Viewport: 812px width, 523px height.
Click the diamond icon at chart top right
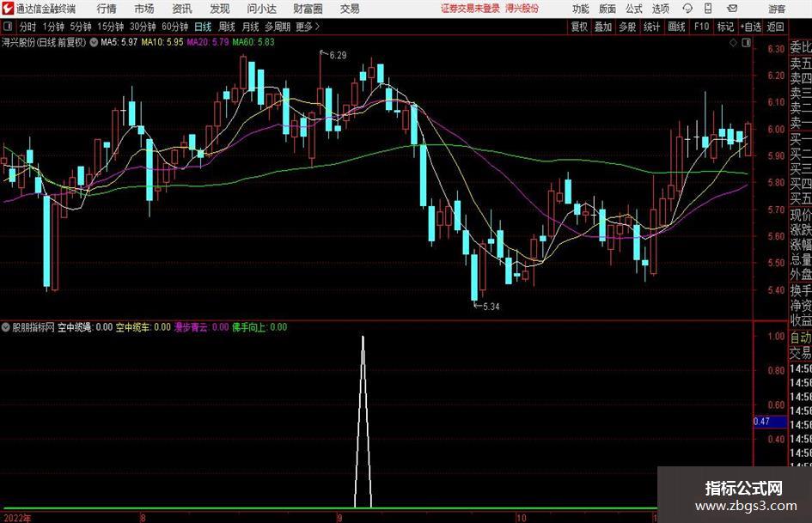click(733, 43)
